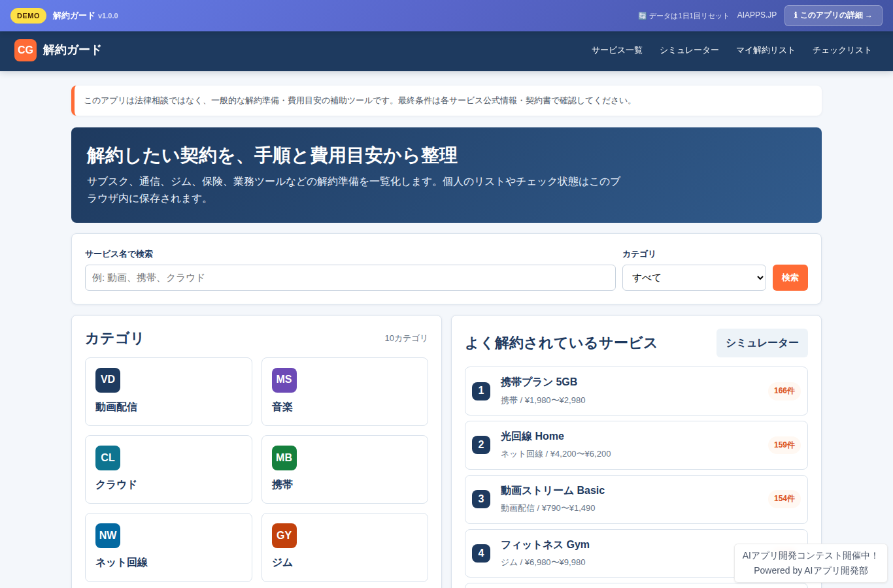The height and width of the screenshot is (588, 893).
Task: Select the 音楽 category card
Action: pyautogui.click(x=345, y=392)
